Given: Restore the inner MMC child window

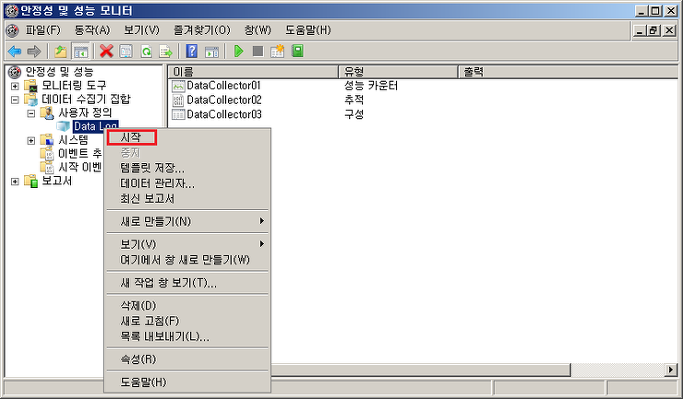Looking at the screenshot, I should (653, 30).
